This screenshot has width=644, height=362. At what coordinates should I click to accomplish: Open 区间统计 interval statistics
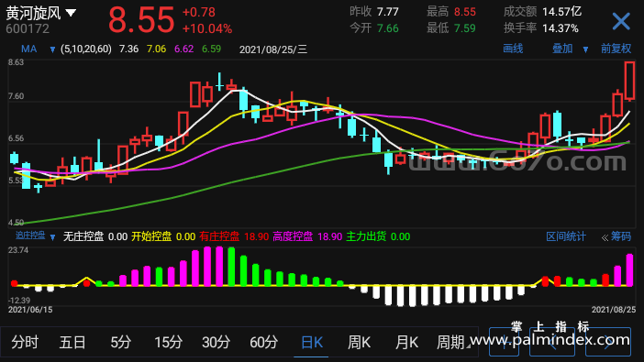(565, 236)
